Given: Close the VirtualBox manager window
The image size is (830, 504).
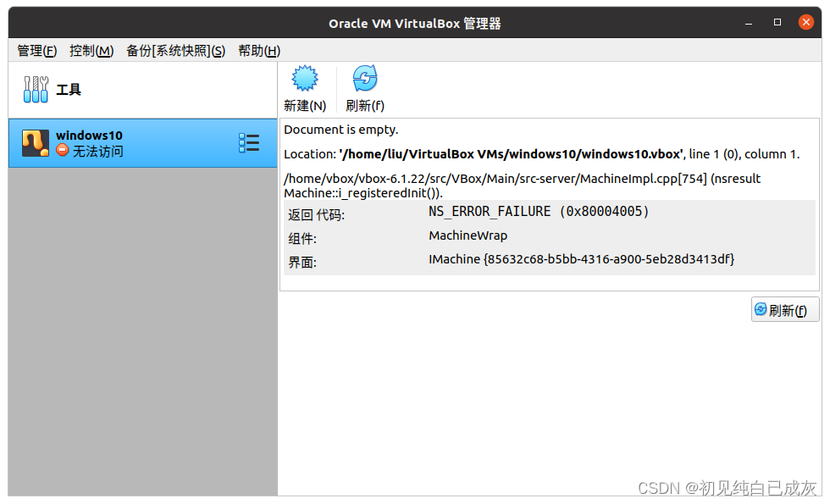Looking at the screenshot, I should click(x=805, y=22).
